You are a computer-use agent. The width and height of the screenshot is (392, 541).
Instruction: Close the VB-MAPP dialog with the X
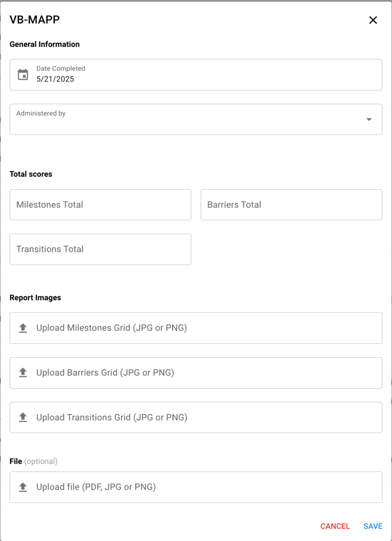(x=373, y=20)
